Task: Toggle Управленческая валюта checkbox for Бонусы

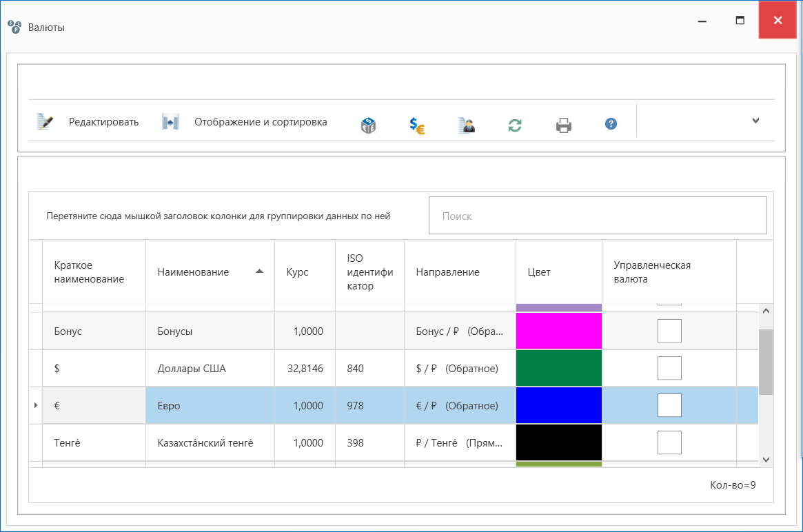Action: click(x=669, y=331)
